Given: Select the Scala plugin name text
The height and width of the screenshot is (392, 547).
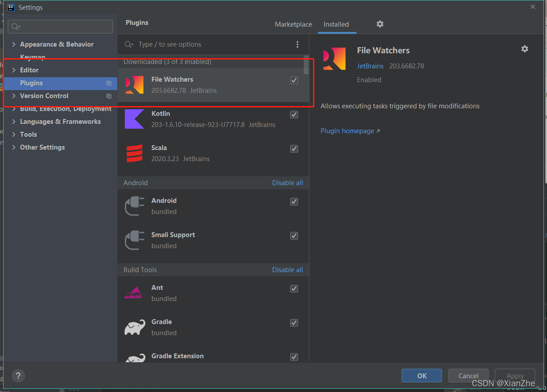Looking at the screenshot, I should [x=159, y=148].
